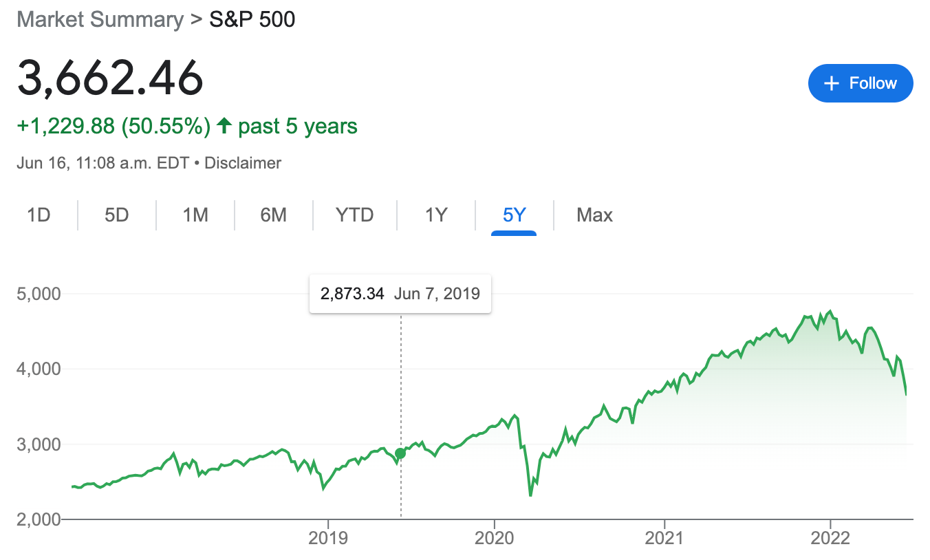Click the S&P 500 breadcrumb title
Screen dimensions: 930x560
point(252,19)
